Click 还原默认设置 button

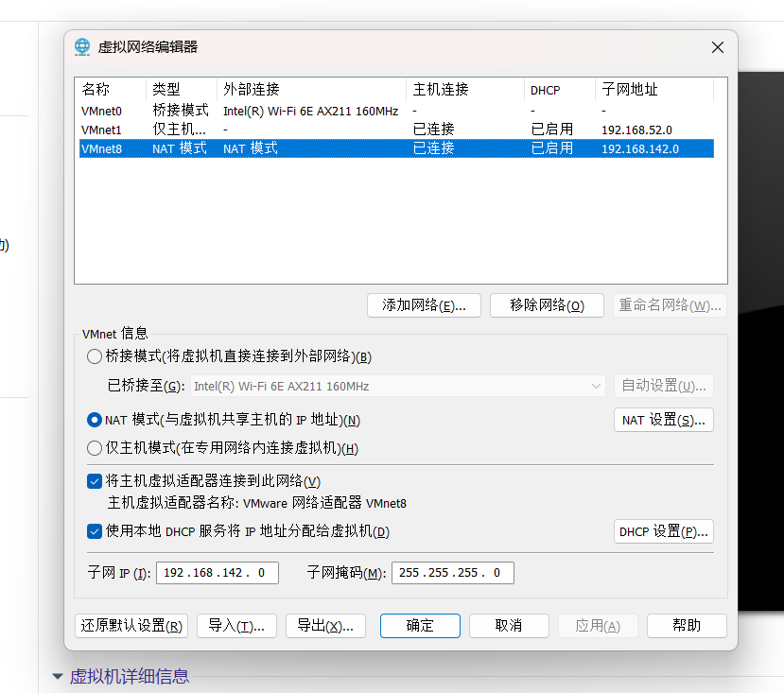point(131,626)
